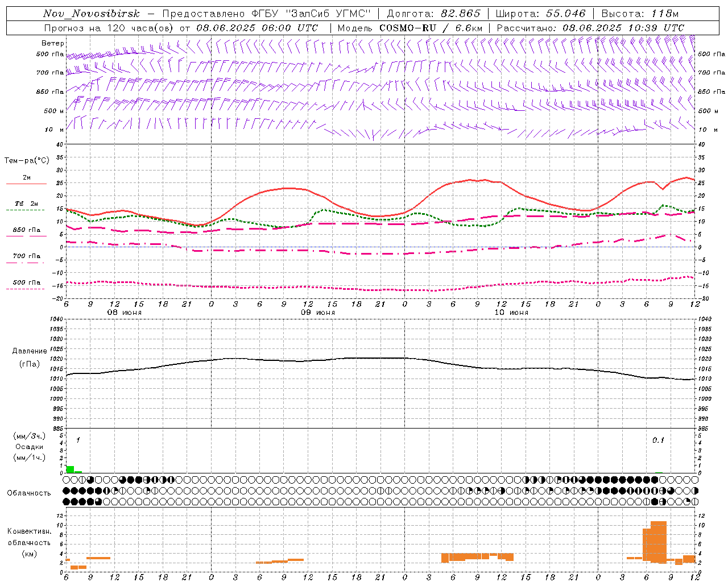The image size is (728, 582).
Task: Click the "Высота: 118м" header field
Action: click(x=640, y=14)
